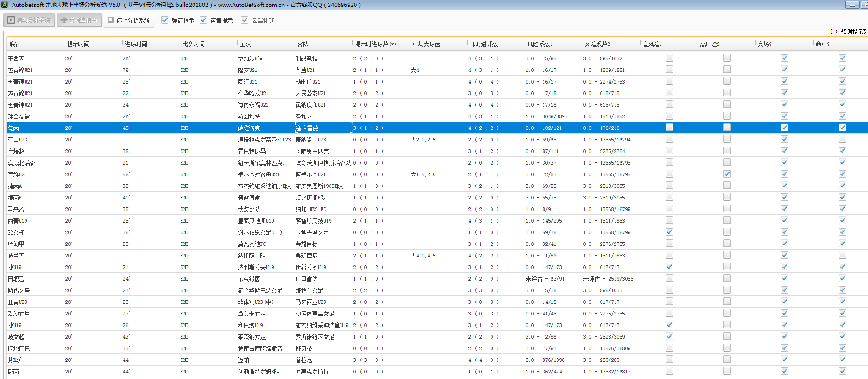Viewport: 868px width, 379px height.
Task: Click the stop square icon beside 停止分析系统
Action: (111, 20)
